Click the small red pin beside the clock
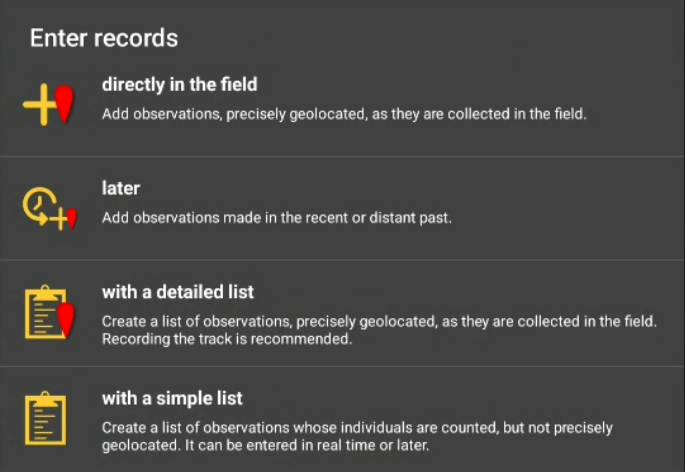Viewport: 685px width, 472px height. tap(71, 219)
